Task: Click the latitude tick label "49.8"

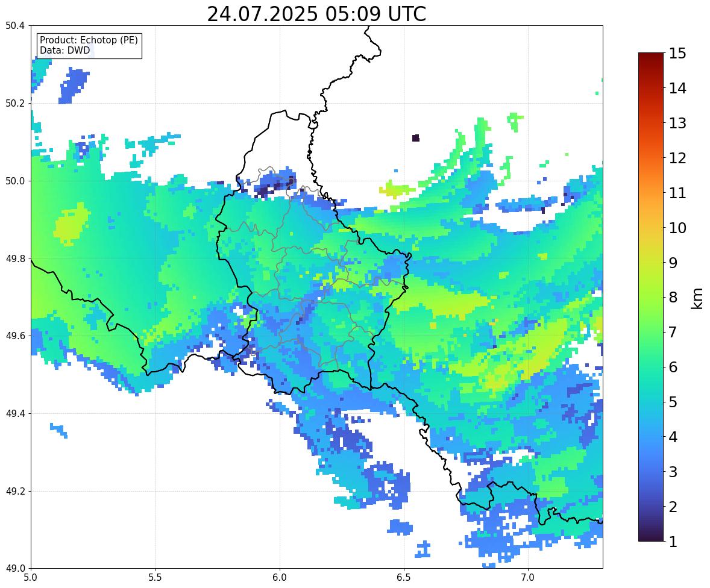Action: click(x=15, y=258)
